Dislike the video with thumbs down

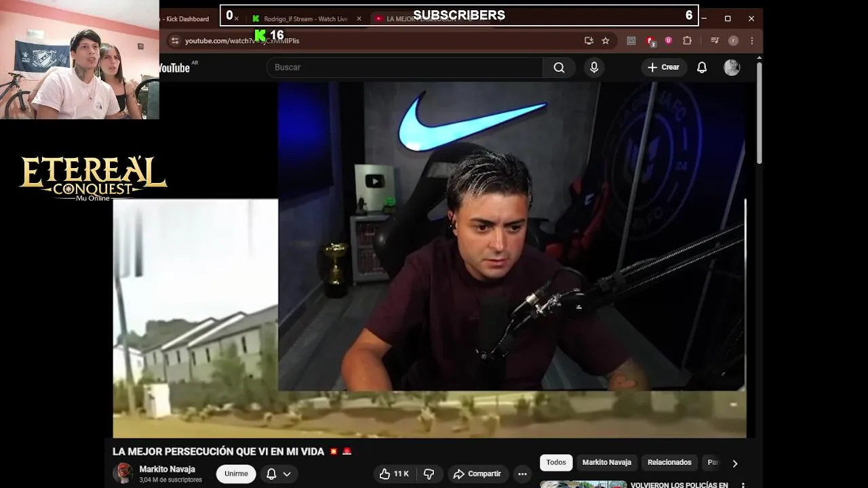[x=429, y=474]
